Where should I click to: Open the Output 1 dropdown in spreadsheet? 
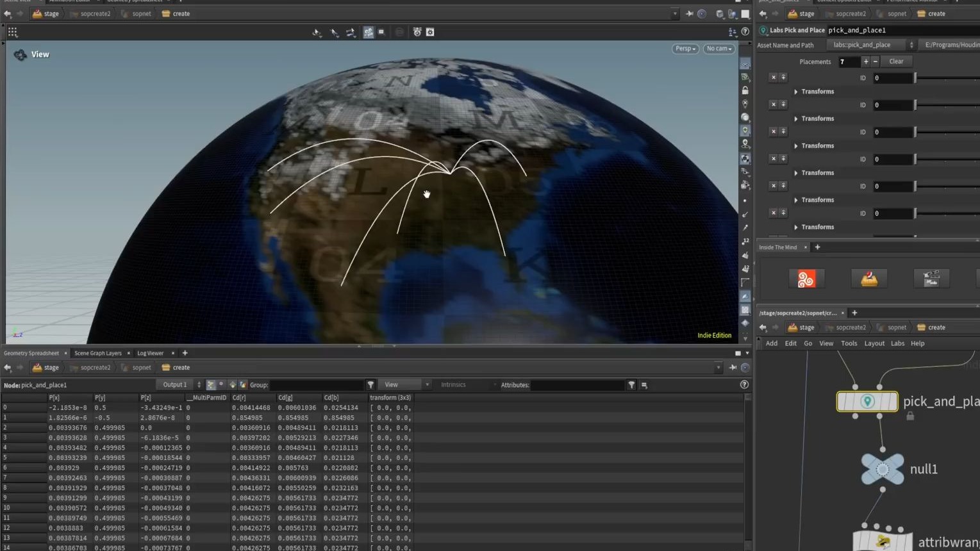[x=179, y=385]
